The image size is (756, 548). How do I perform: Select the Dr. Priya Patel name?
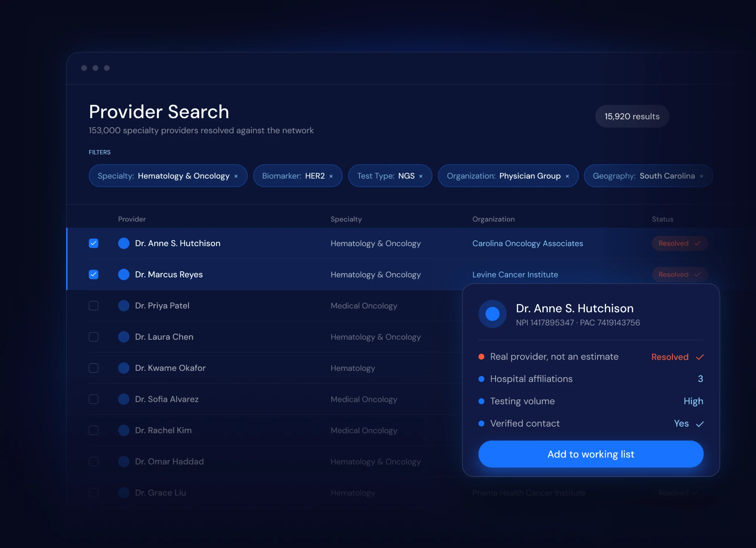(162, 305)
